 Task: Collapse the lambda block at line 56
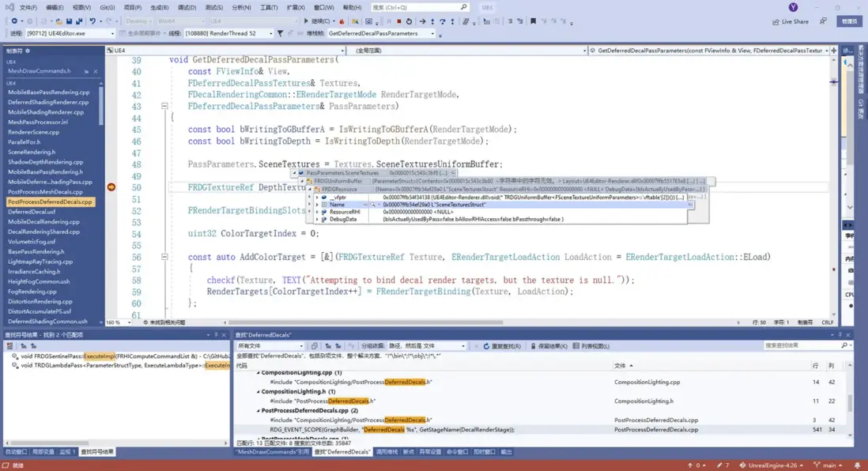(164, 257)
